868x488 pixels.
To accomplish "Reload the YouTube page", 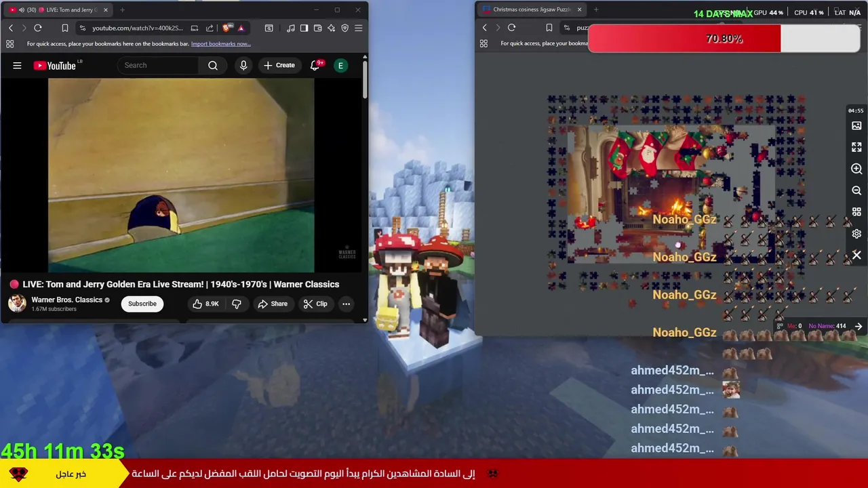I will coord(38,28).
